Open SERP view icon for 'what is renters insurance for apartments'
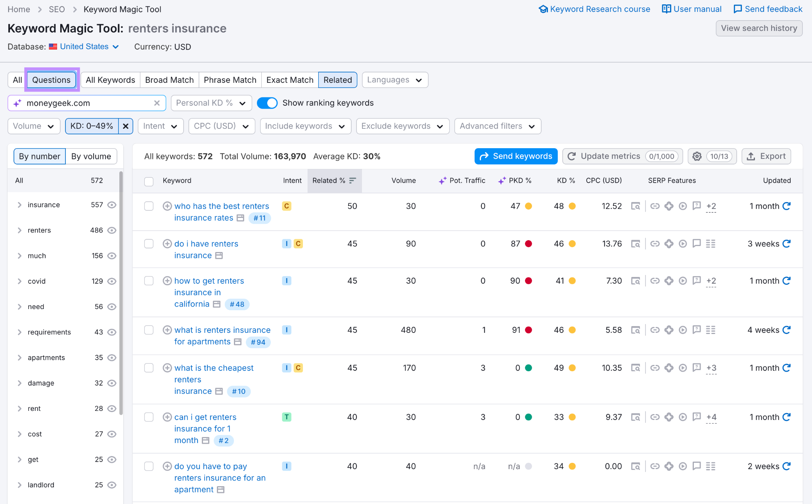 click(636, 330)
